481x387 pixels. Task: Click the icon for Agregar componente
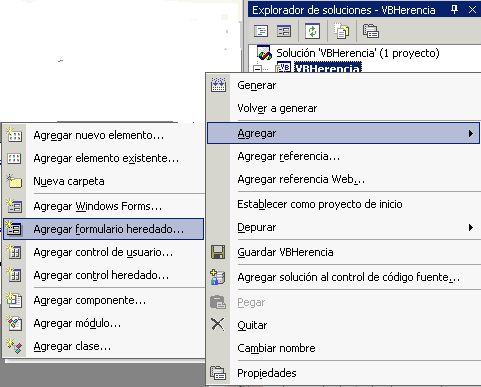[x=14, y=300]
